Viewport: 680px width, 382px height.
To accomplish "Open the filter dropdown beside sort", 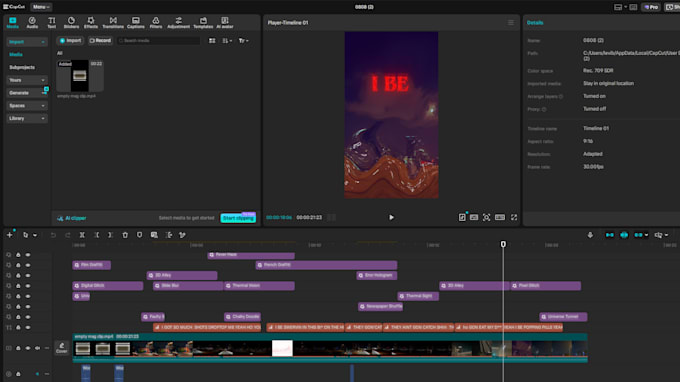I will point(244,41).
